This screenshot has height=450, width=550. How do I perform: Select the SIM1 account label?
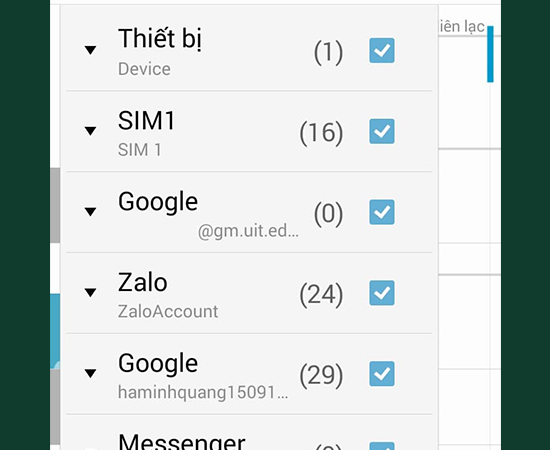[146, 121]
